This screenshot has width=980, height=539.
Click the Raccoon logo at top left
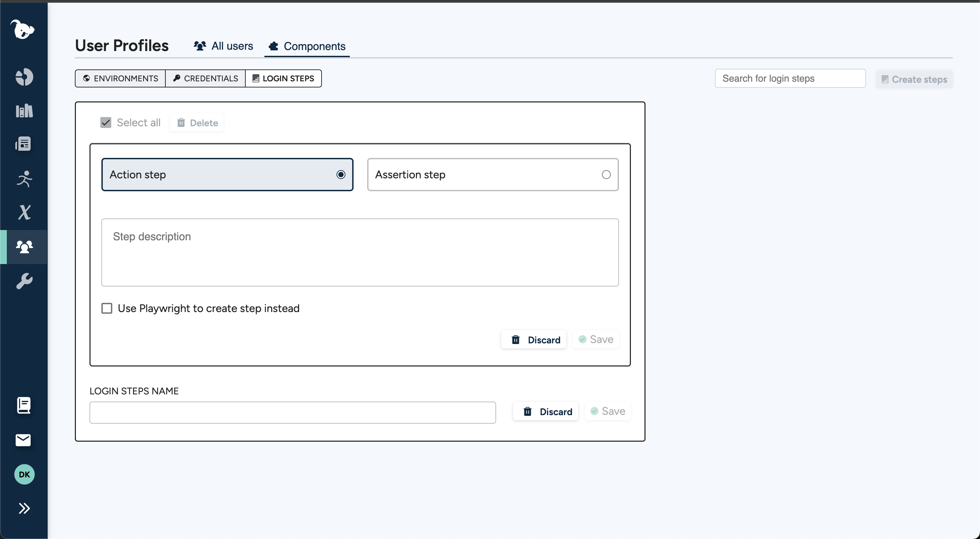tap(23, 30)
